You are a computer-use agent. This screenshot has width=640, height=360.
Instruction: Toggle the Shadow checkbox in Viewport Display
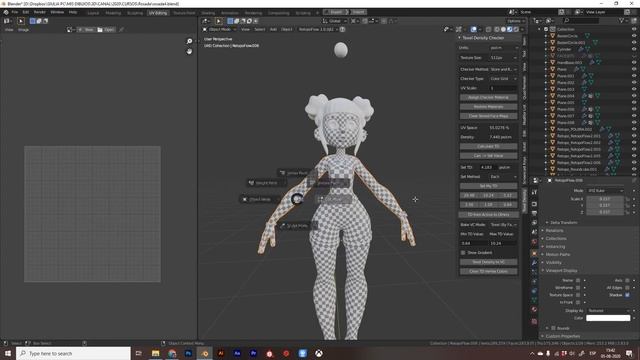627,295
